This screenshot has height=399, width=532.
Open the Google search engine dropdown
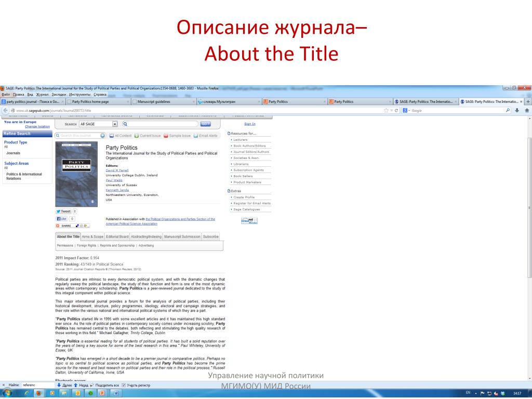tap(406, 110)
